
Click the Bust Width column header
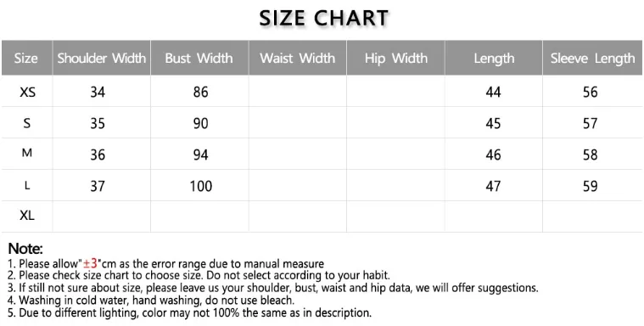point(199,58)
